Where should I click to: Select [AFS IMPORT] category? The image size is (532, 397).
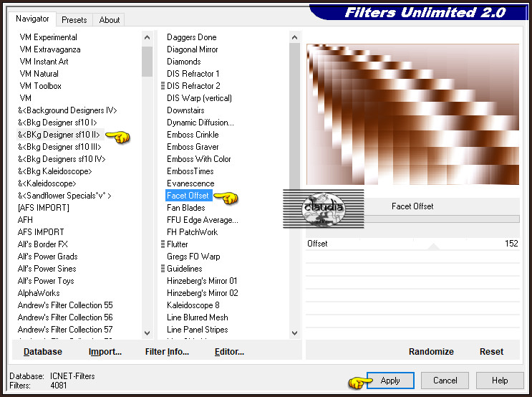click(44, 208)
